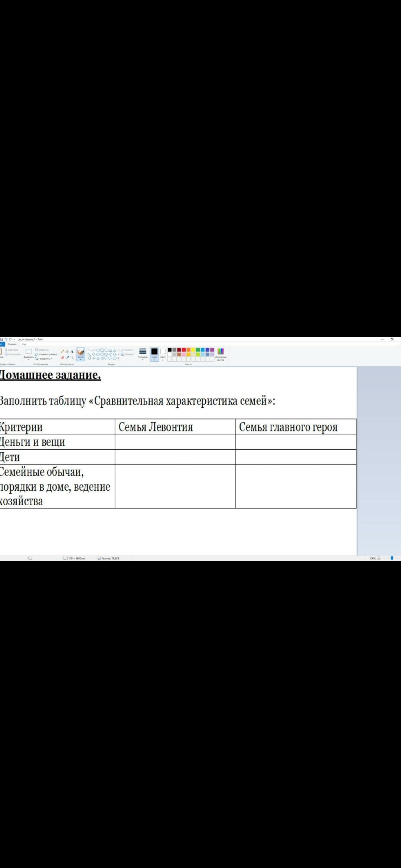Image resolution: width=401 pixels, height=868 pixels.
Task: Click the "Семья главного героя" table header
Action: click(x=288, y=427)
